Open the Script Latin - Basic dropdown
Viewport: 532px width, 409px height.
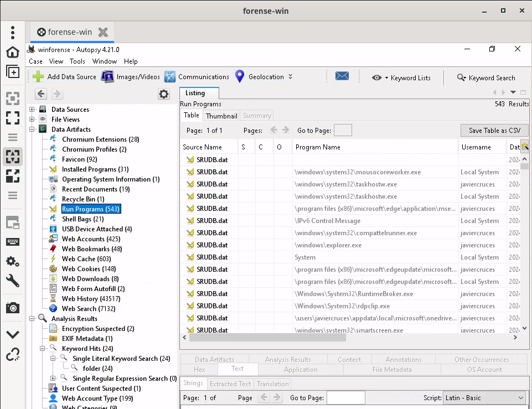click(485, 398)
